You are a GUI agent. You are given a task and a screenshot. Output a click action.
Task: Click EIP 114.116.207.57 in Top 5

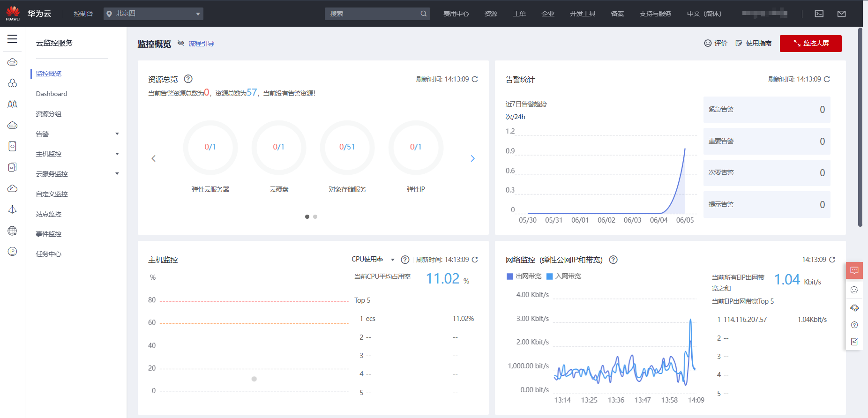745,320
